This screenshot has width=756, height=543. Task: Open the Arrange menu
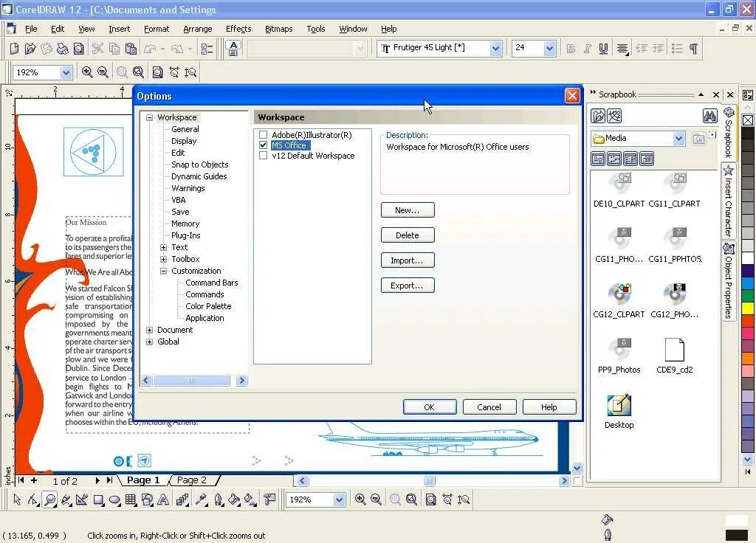pos(198,29)
